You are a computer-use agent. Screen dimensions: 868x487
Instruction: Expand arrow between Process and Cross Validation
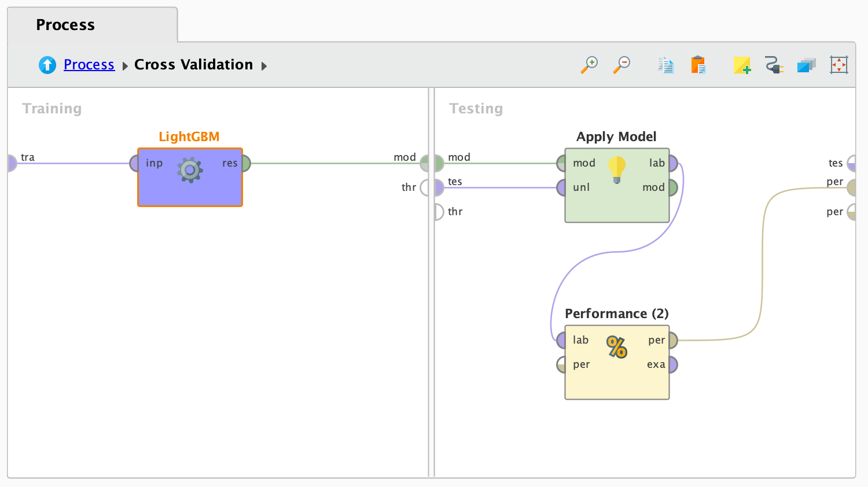124,66
